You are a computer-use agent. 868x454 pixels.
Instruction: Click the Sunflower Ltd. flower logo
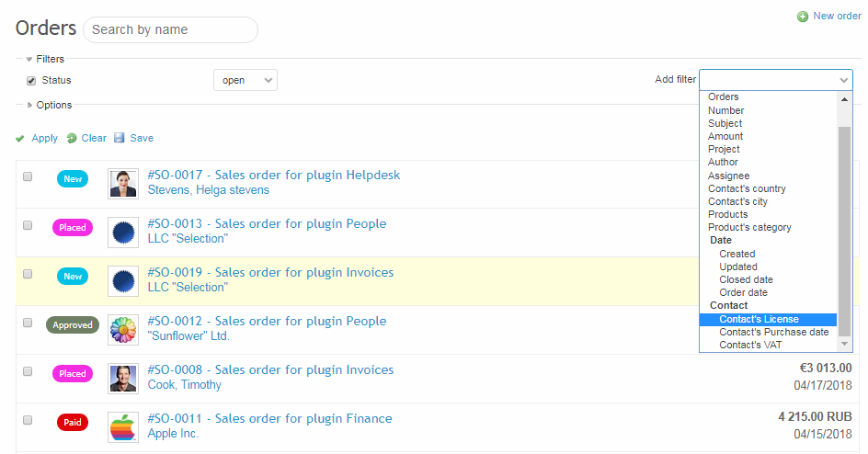[122, 330]
